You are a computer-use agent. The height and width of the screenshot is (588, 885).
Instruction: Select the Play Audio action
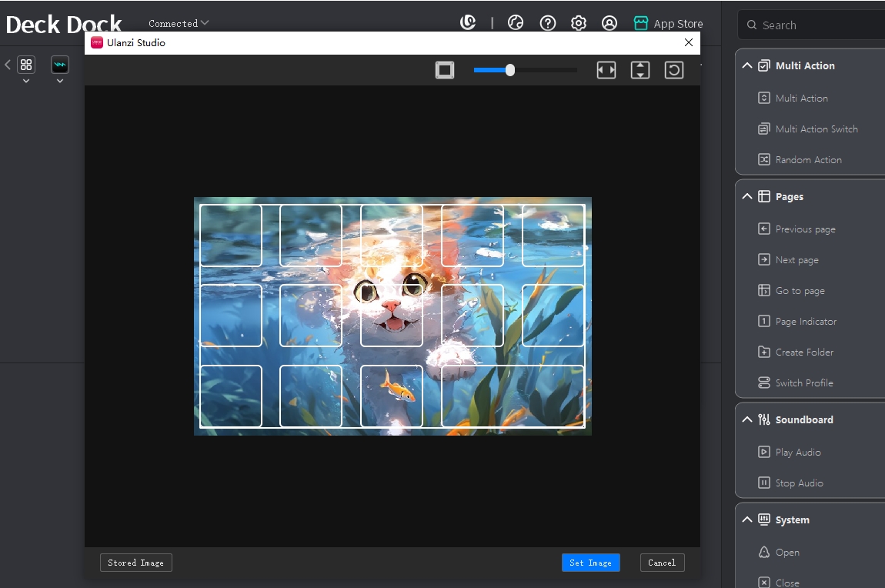[x=797, y=453]
